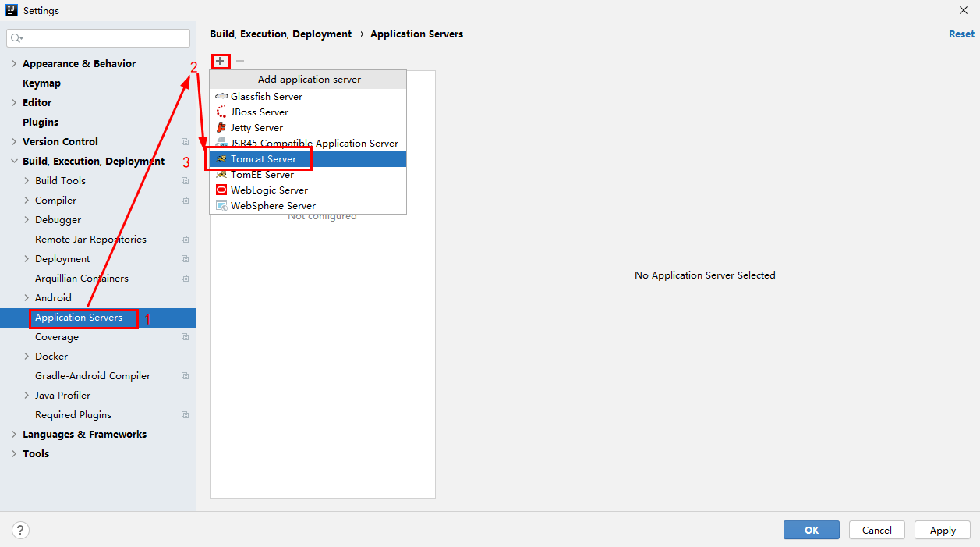Viewport: 980px width, 547px height.
Task: Click the Glassfish Server icon
Action: [x=221, y=97]
